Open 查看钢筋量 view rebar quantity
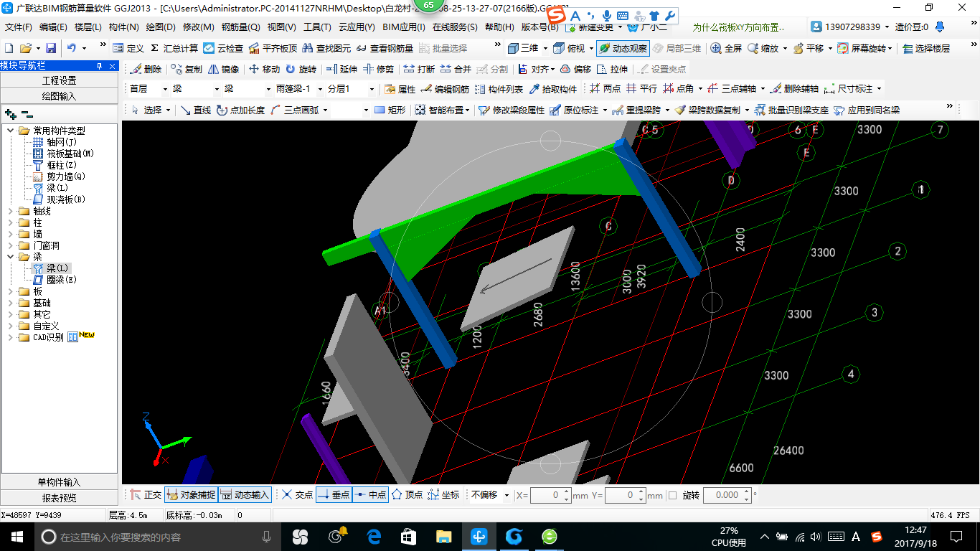The height and width of the screenshot is (551, 980). (385, 48)
